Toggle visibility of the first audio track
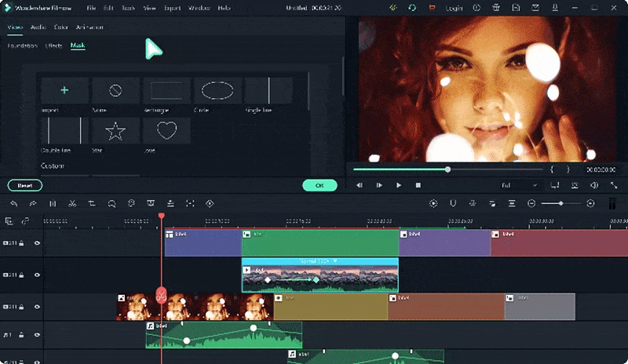Screen dimensions: 628x364 click(37, 335)
